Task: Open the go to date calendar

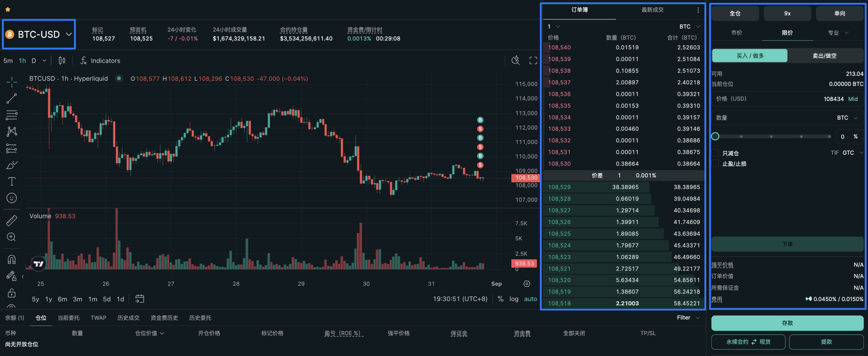Action: tap(140, 299)
